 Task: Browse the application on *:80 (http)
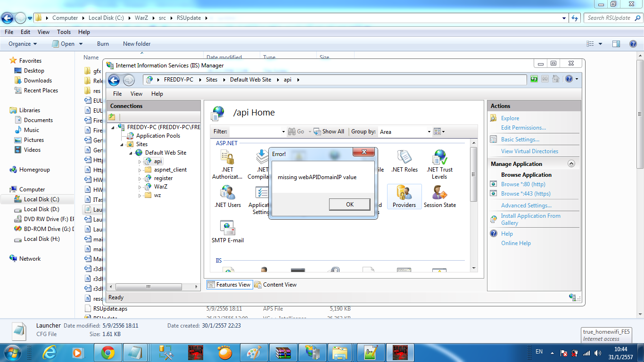pos(523,184)
